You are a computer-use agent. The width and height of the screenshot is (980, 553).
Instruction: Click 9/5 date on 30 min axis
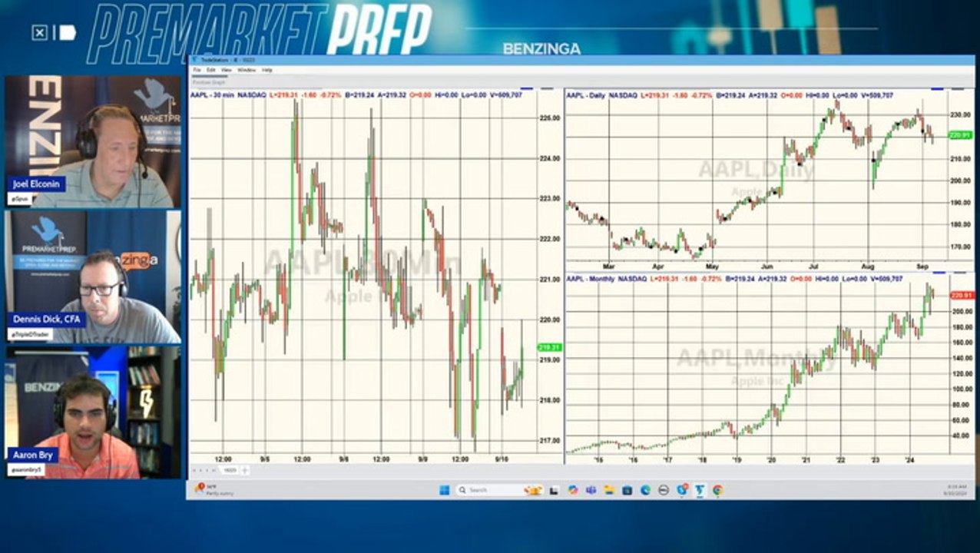[x=263, y=459]
